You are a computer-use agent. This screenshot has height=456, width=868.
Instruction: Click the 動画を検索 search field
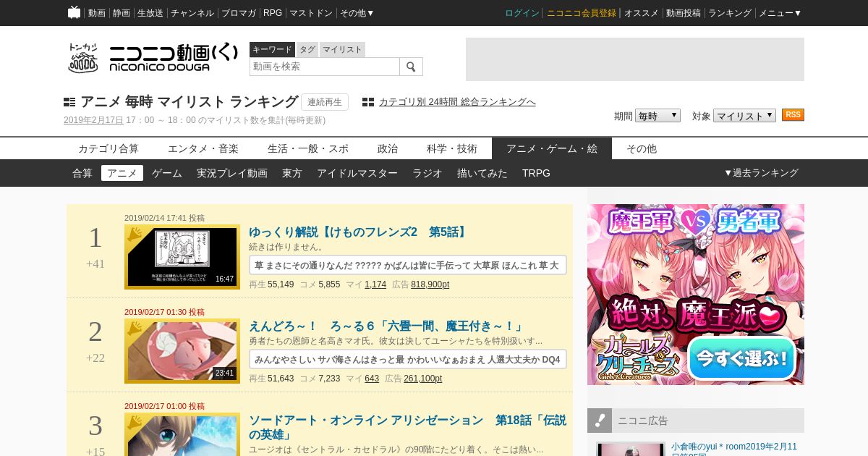[325, 67]
